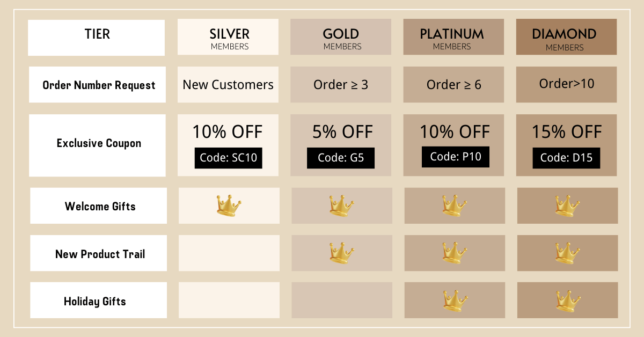Copy the Code: G5 coupon label
The width and height of the screenshot is (644, 337).
click(341, 158)
